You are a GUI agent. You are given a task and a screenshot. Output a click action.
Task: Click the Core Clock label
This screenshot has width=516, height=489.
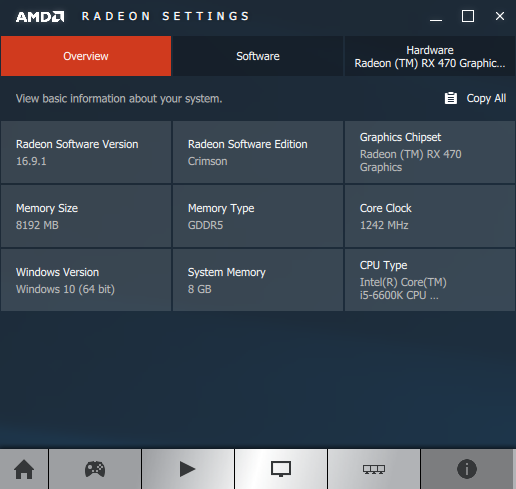[x=386, y=208]
